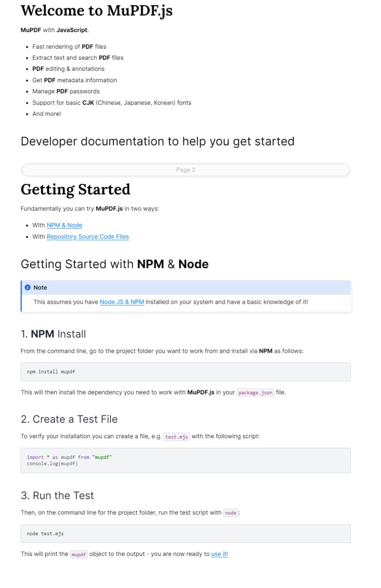This screenshot has height=588, width=381.
Task: Click the blue info icon beside Note
Action: click(x=28, y=288)
